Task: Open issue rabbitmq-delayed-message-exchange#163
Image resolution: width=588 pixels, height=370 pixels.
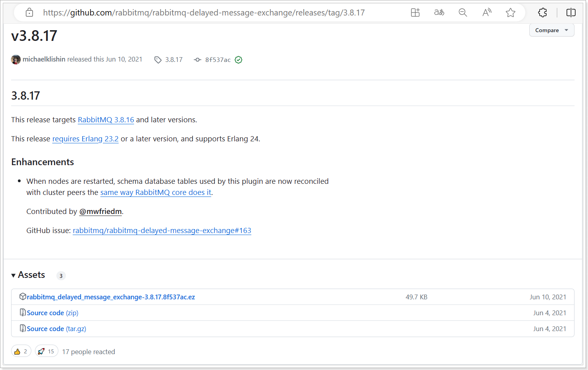Action: tap(162, 231)
